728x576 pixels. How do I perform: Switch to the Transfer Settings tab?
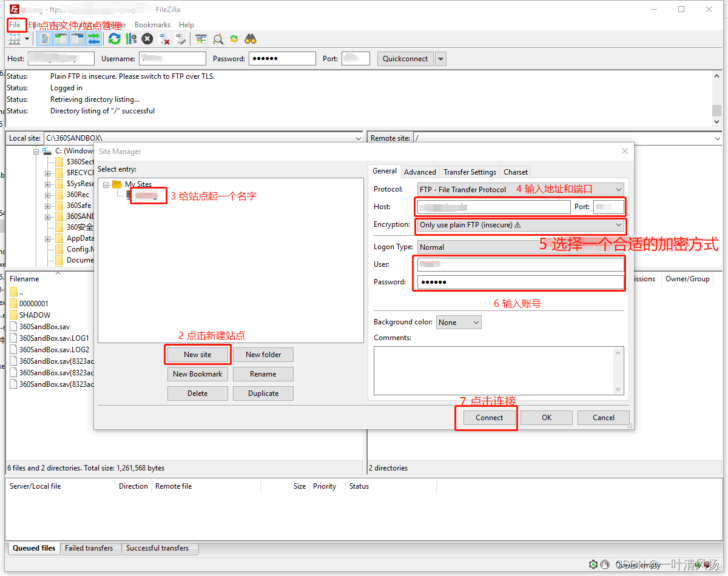coord(470,172)
